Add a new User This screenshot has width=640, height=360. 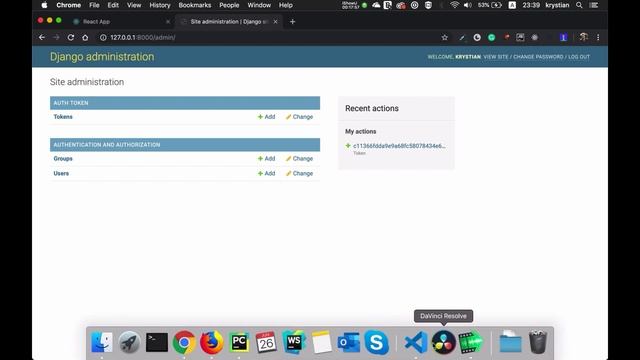pyautogui.click(x=267, y=173)
